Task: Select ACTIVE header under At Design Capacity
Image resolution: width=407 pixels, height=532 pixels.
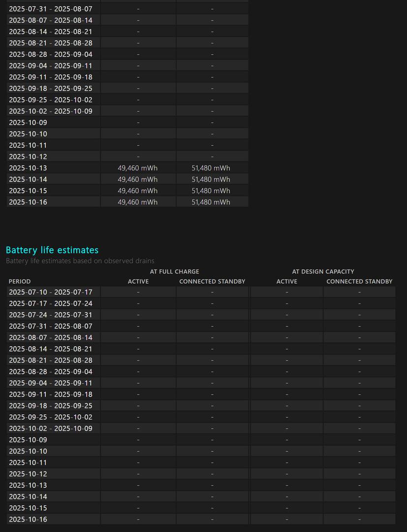Action: 287,281
